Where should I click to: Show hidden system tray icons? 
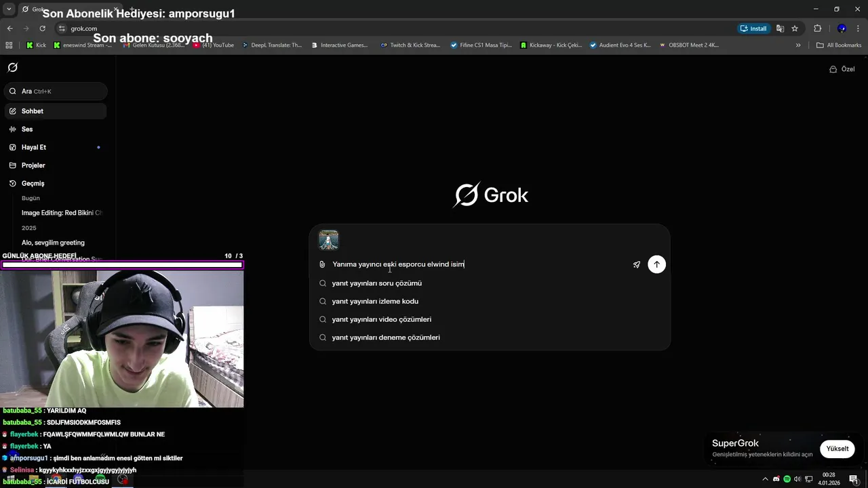[x=766, y=479]
